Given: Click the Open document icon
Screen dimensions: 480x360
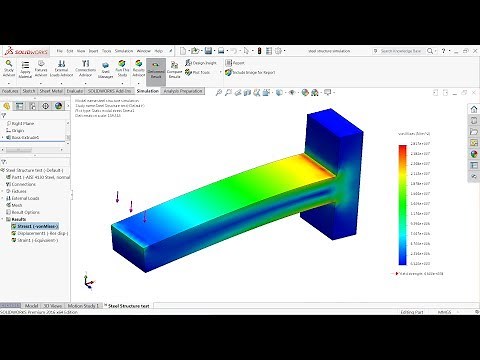Looking at the screenshot, I should (195, 51).
